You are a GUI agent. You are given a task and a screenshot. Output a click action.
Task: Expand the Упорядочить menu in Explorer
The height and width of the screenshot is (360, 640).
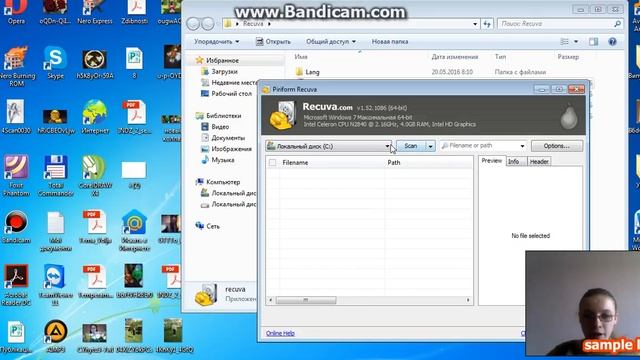click(216, 42)
